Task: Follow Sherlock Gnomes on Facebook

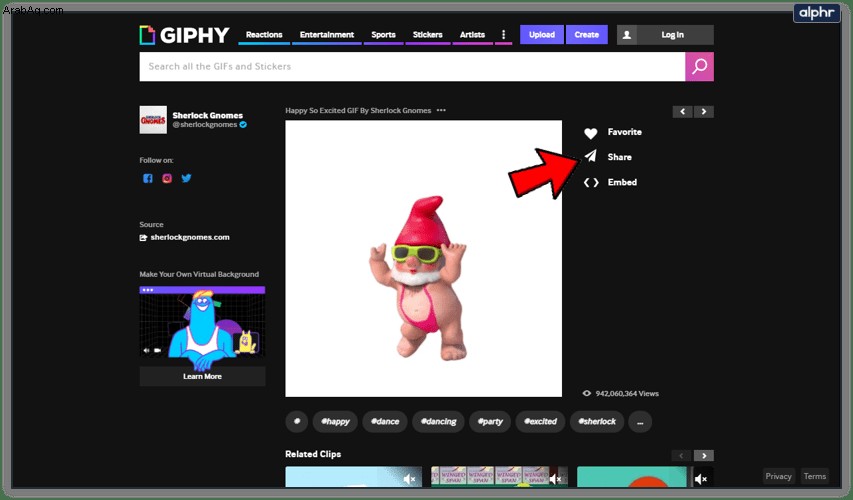Action: click(147, 178)
